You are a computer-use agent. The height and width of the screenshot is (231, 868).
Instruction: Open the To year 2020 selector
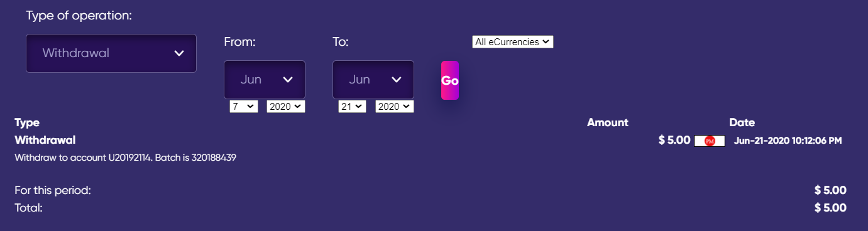pos(395,107)
